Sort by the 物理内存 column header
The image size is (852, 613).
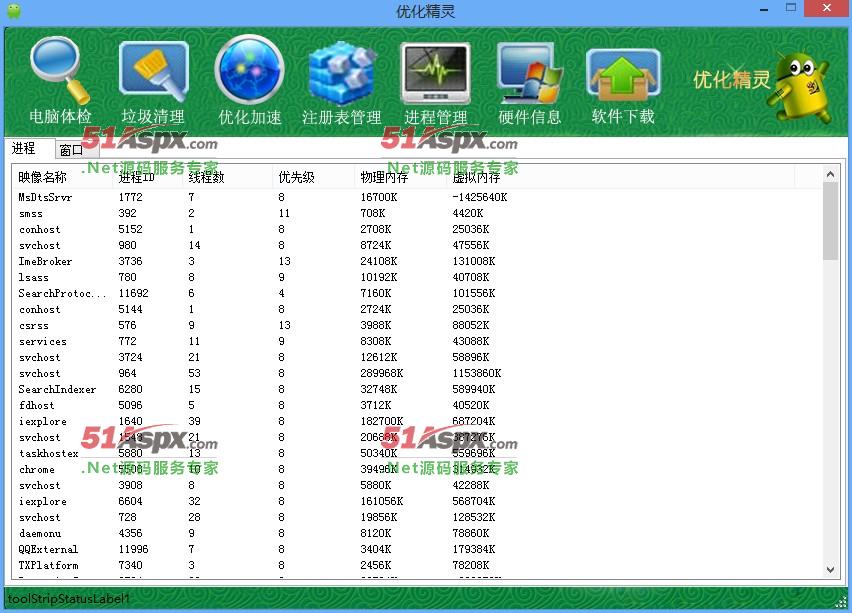[x=400, y=177]
